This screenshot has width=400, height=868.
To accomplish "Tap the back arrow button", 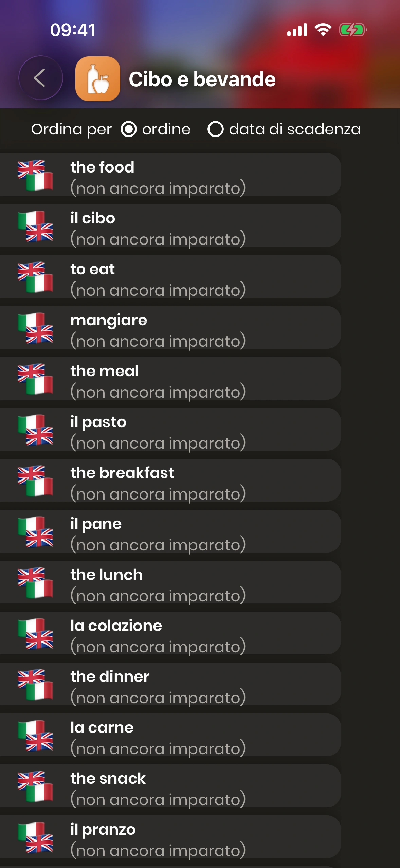I will pos(40,78).
